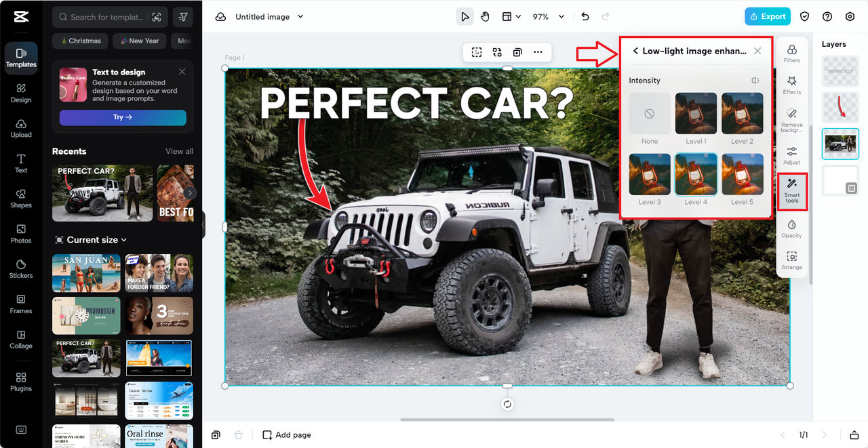Go back from Low-light image enhancer panel

click(635, 51)
